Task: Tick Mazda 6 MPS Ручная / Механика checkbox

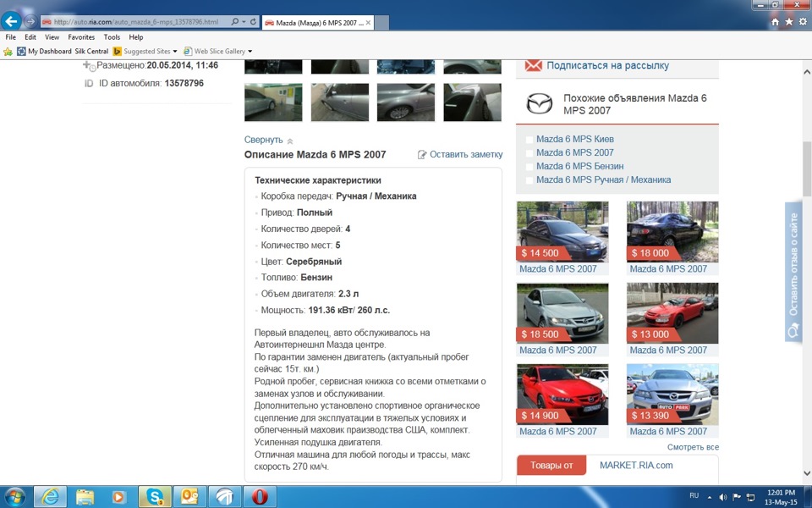Action: [529, 179]
